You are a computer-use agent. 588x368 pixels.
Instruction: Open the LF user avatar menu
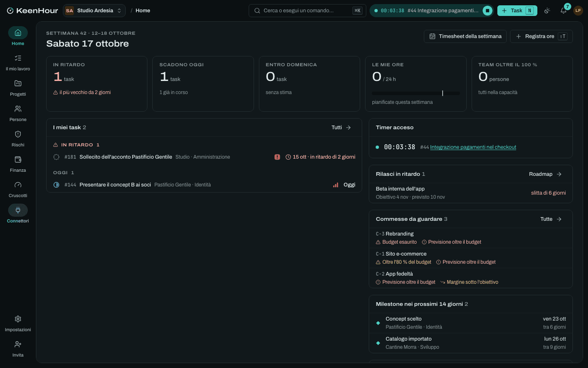(x=578, y=11)
